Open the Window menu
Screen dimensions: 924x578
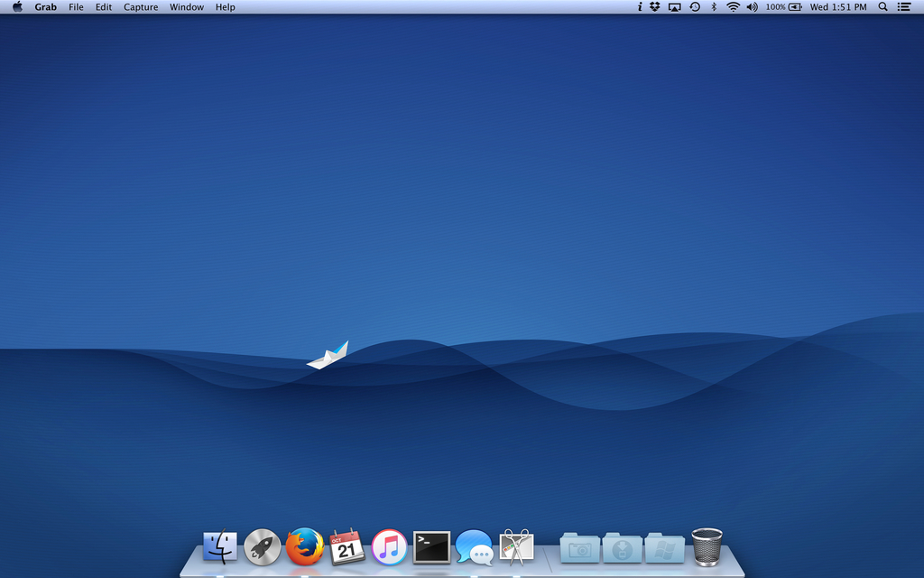click(187, 7)
